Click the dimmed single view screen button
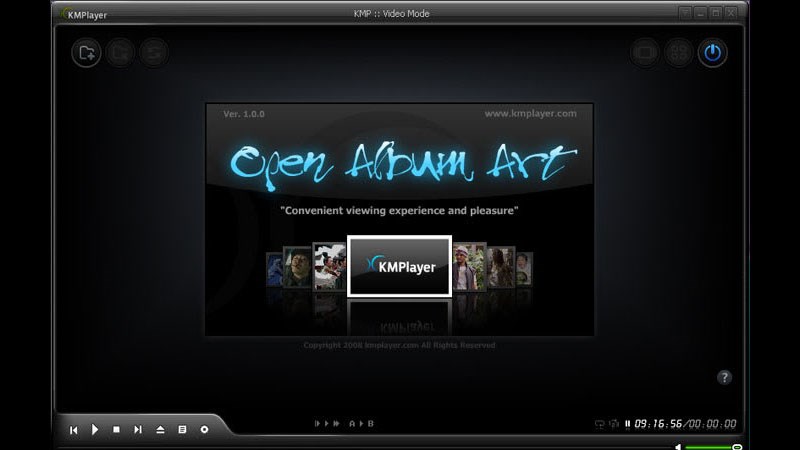800x450 pixels. (x=645, y=53)
